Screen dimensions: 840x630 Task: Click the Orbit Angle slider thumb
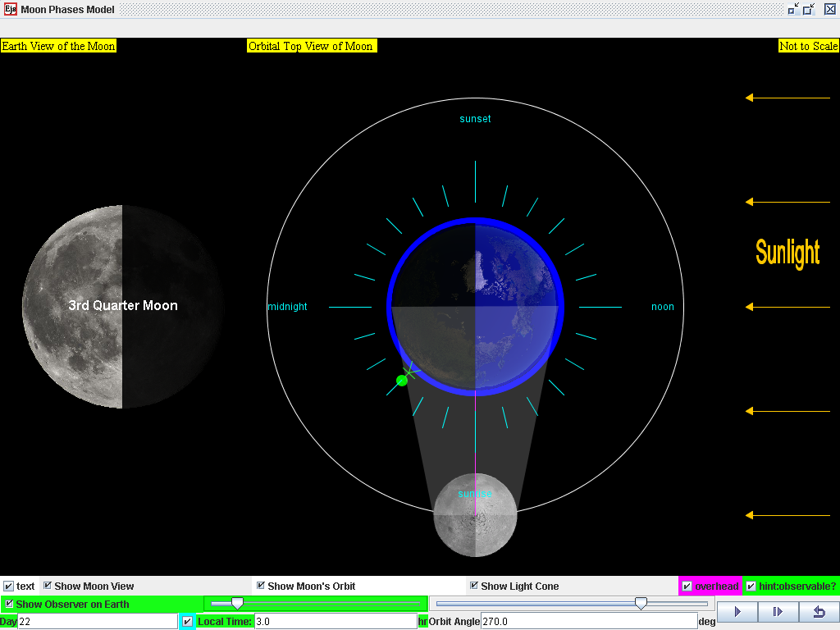point(641,603)
